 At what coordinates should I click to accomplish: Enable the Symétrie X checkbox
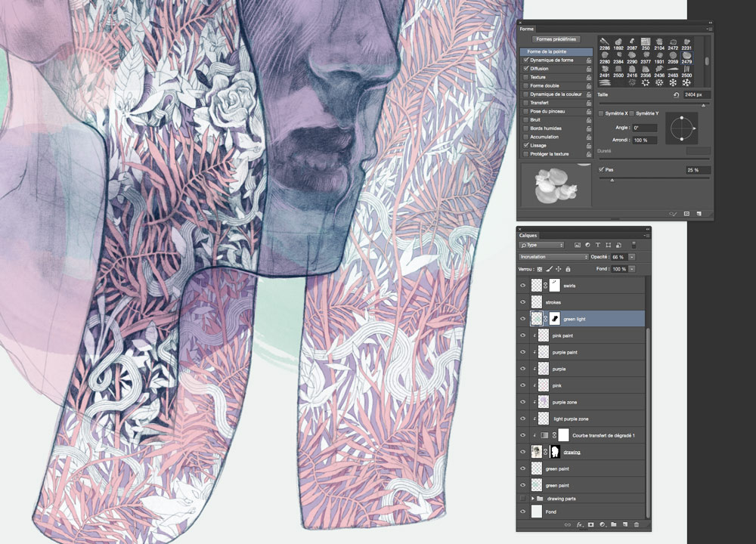click(x=601, y=114)
